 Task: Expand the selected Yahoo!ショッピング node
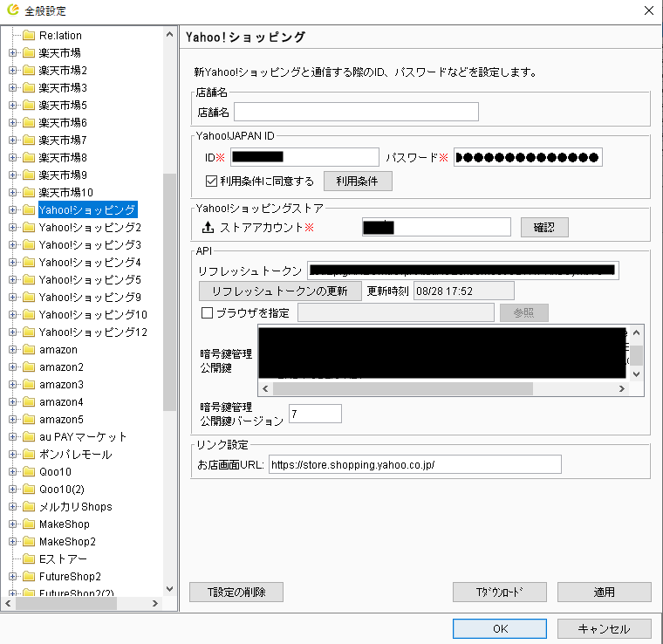tap(13, 209)
